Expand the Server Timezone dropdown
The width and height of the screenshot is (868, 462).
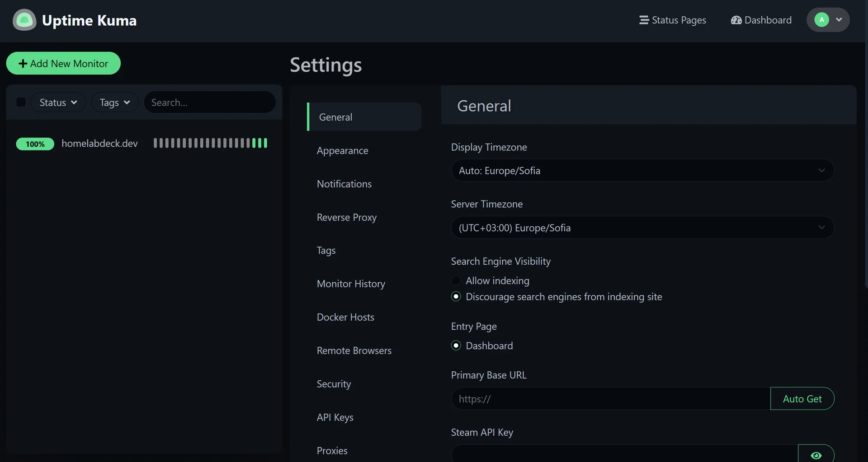coord(642,228)
